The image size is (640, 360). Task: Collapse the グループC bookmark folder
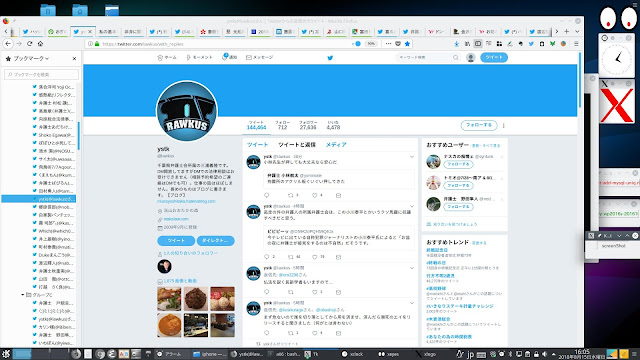[x=22, y=295]
